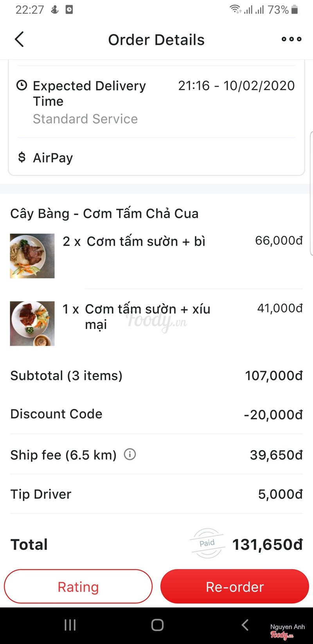Tap the Tip Driver row
This screenshot has height=644, width=313.
point(156,494)
